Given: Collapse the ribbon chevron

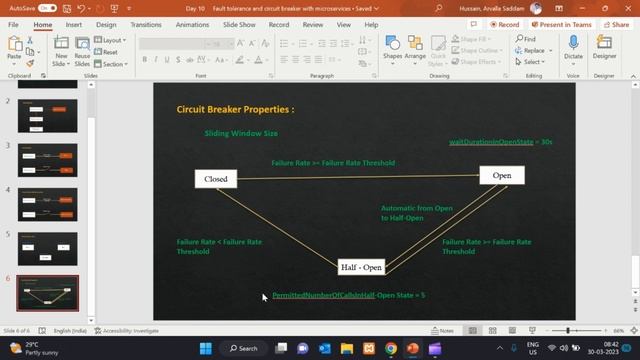Looking at the screenshot, I should [633, 76].
